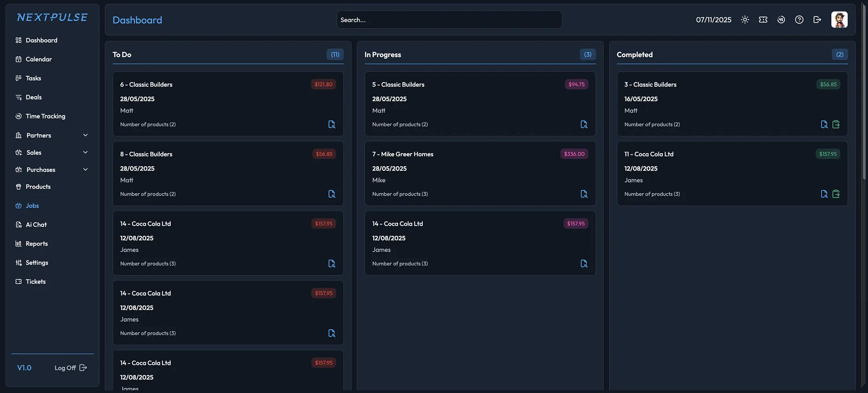Click the (11) badge on the To Do column
Image resolution: width=868 pixels, height=393 pixels.
tap(335, 54)
